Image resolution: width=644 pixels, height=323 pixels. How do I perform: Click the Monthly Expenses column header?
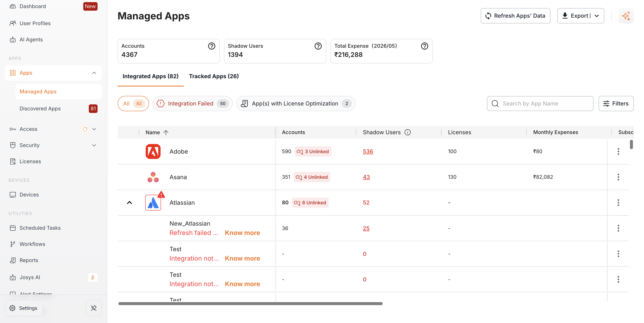[x=555, y=132]
